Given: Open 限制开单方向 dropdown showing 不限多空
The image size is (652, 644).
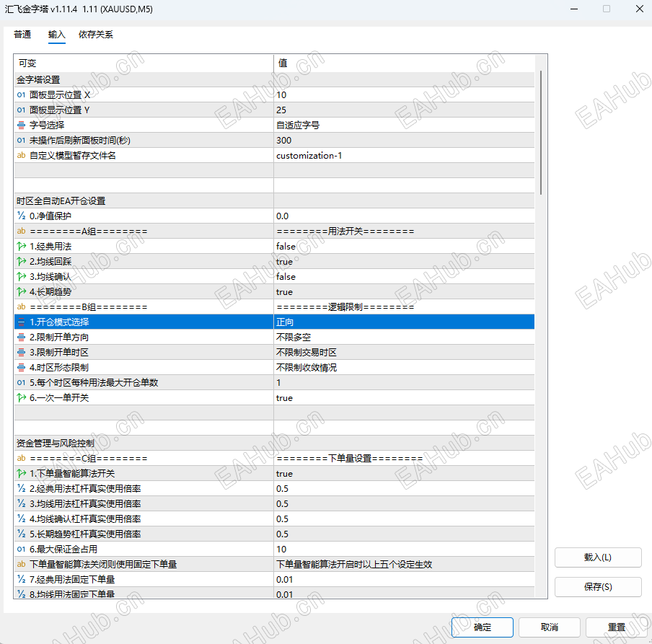Looking at the screenshot, I should point(404,338).
